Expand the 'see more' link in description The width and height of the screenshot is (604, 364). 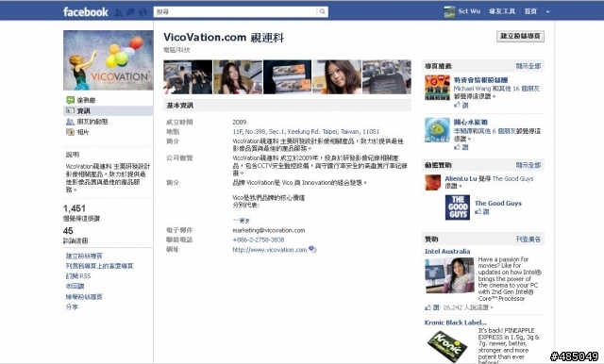(x=242, y=221)
